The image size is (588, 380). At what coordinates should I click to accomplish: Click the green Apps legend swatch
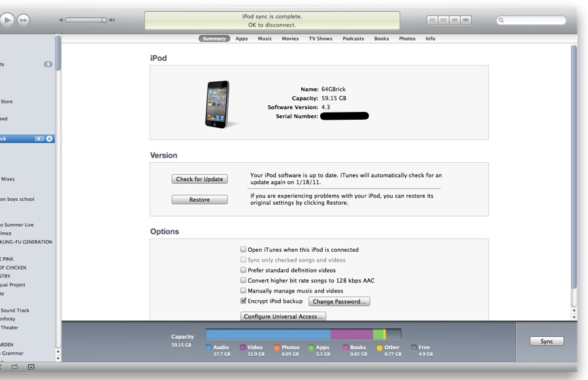311,348
